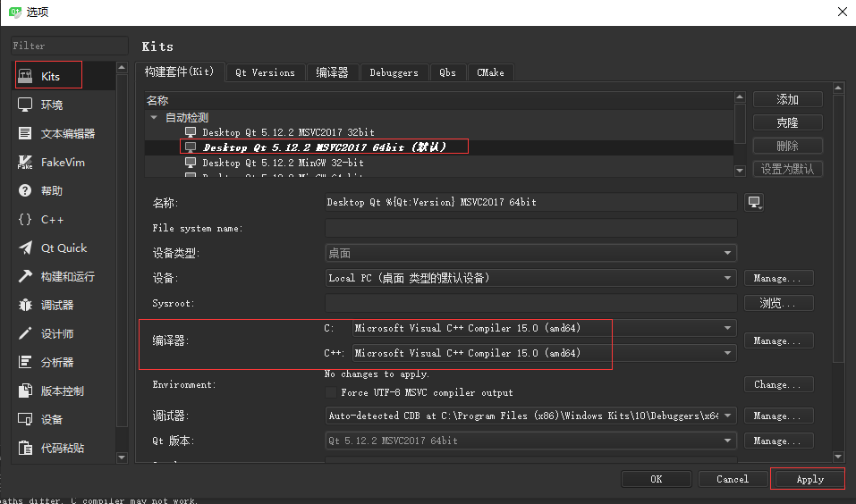Viewport: 856px width, 504px height.
Task: Open the Qt 版本 dropdown
Action: click(530, 441)
